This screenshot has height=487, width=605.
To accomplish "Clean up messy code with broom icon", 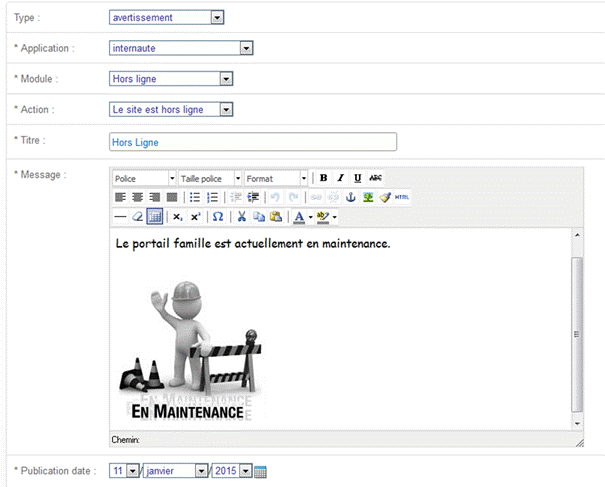I will point(385,197).
